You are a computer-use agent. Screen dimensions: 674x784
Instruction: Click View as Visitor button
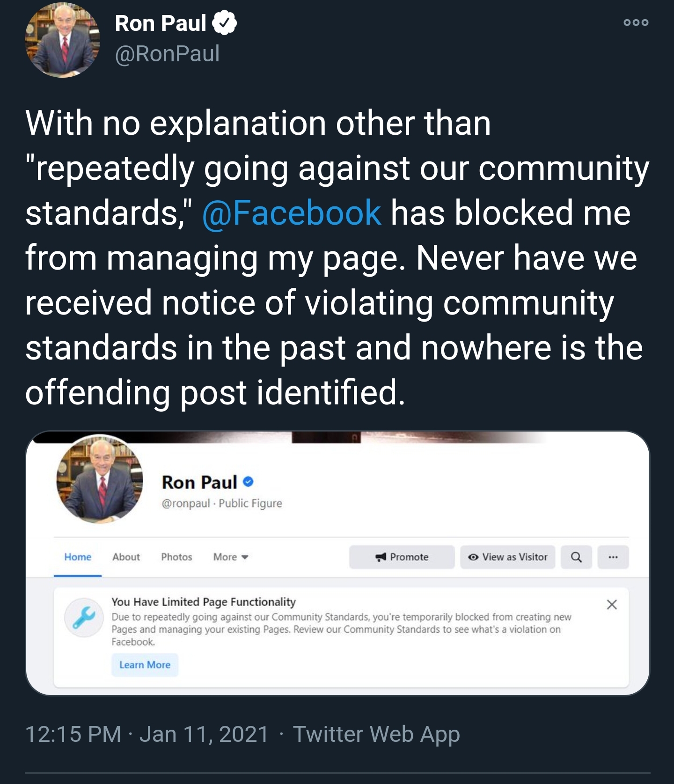pos(508,557)
